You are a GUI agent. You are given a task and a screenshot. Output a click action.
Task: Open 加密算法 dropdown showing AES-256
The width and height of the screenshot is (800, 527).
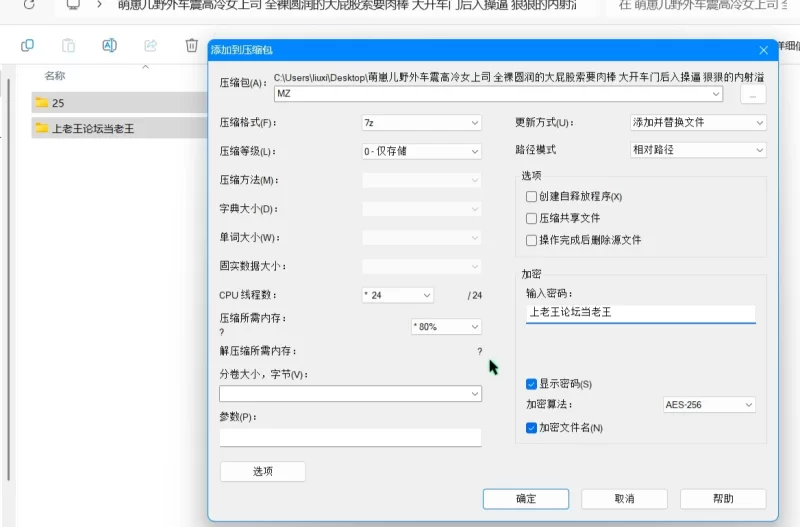709,405
